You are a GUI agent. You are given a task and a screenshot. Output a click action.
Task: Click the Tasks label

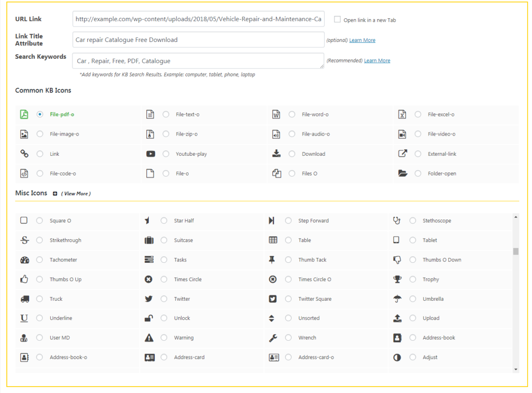tap(180, 260)
